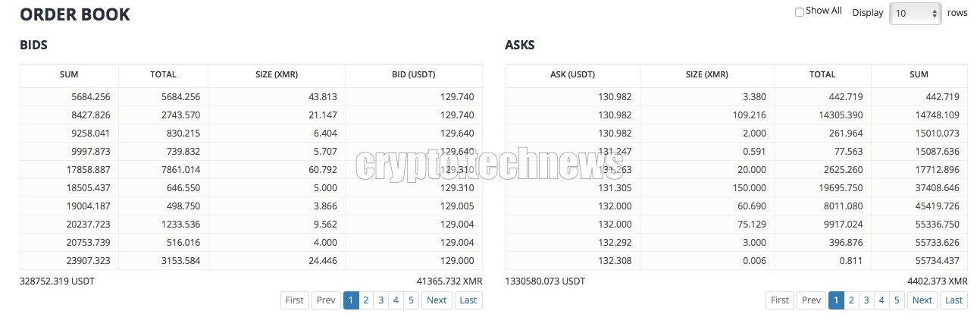Click the SIZE (XMR) header in Asks
Viewport: 980px width, 330px height.
coord(706,75)
